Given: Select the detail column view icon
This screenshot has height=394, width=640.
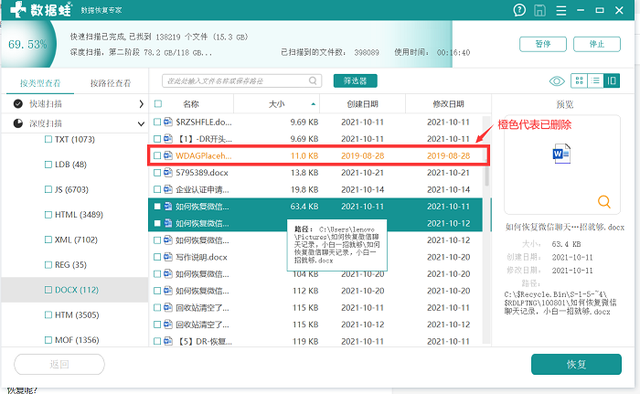Looking at the screenshot, I should coord(611,81).
